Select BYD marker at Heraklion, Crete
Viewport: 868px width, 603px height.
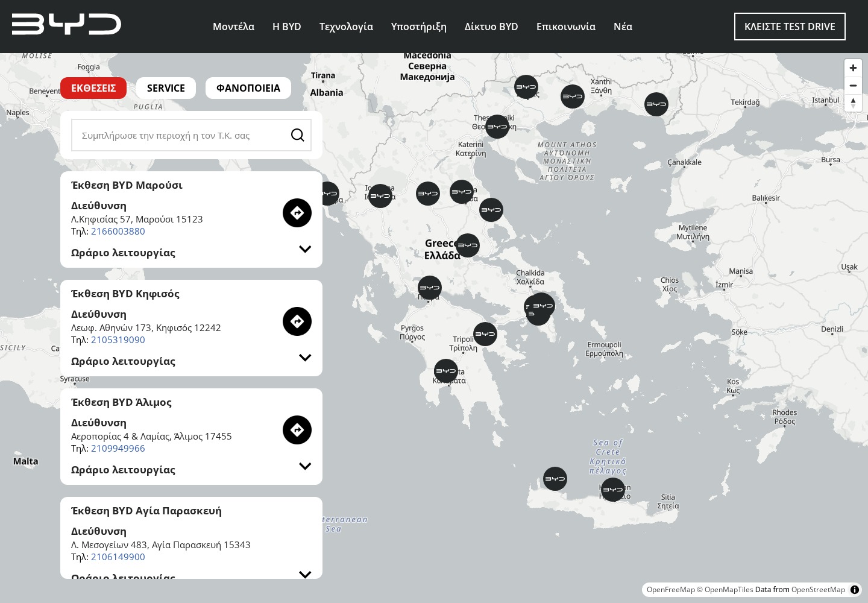[613, 490]
